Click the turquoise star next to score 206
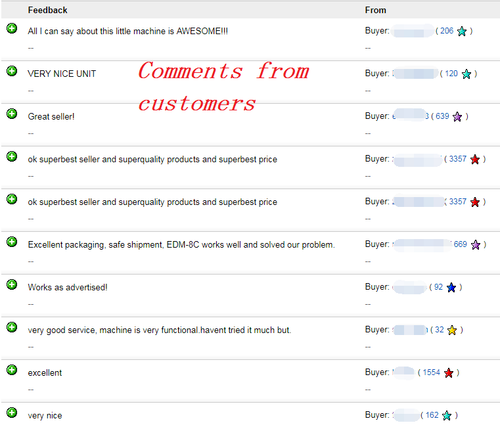This screenshot has height=425, width=500. 462,31
